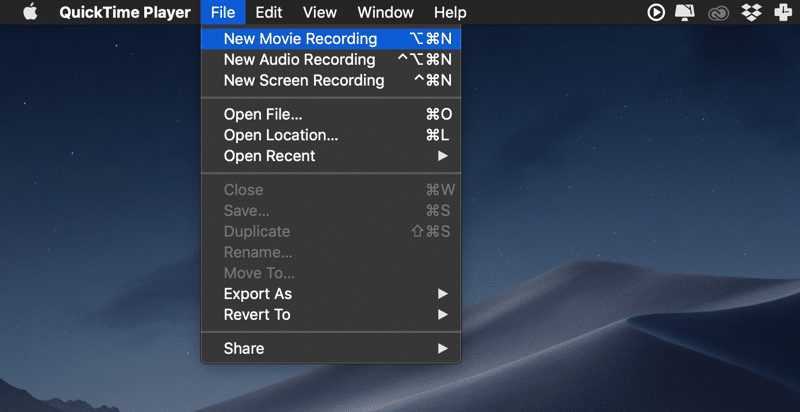Click the circular play icon in menu bar

click(656, 13)
